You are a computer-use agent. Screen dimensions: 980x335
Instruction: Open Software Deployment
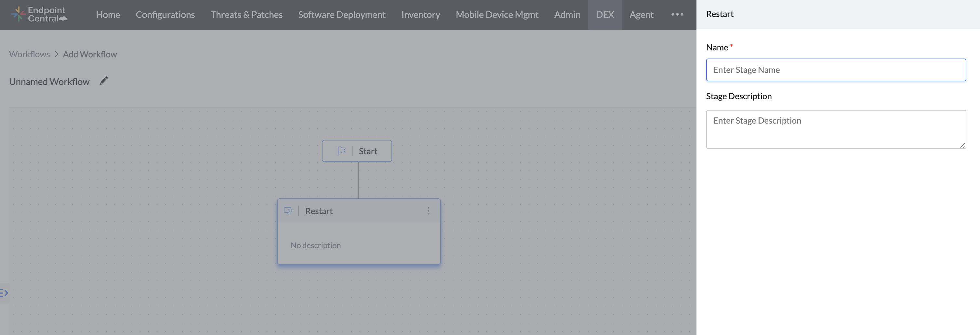341,14
